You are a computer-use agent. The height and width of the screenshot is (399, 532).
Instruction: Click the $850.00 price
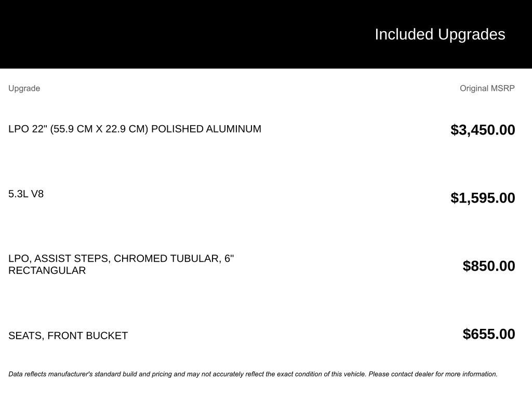[x=488, y=266]
